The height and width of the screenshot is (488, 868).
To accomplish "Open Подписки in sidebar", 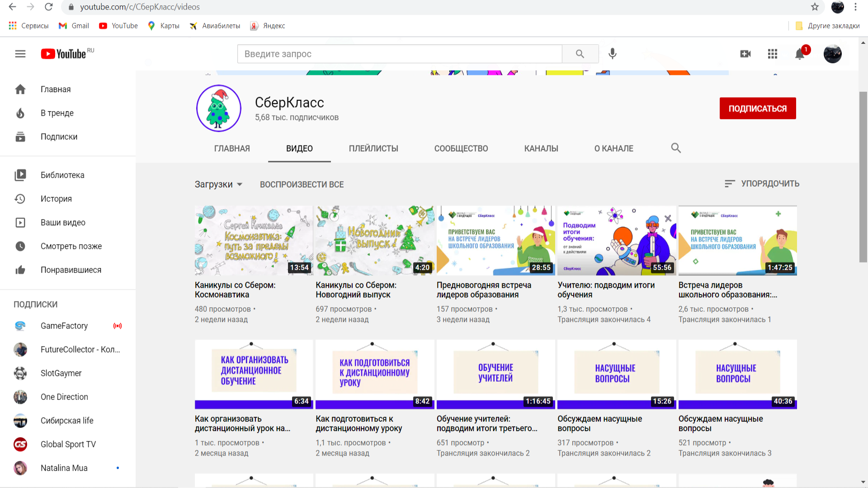I will point(68,137).
